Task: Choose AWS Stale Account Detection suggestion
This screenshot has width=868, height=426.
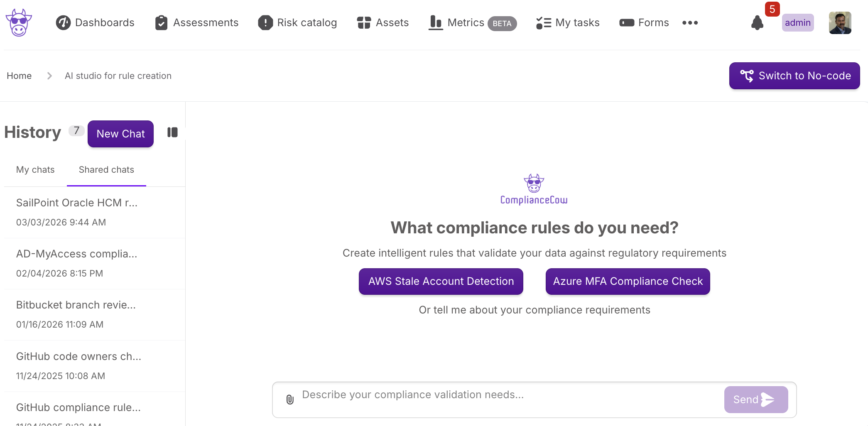Action: point(441,282)
